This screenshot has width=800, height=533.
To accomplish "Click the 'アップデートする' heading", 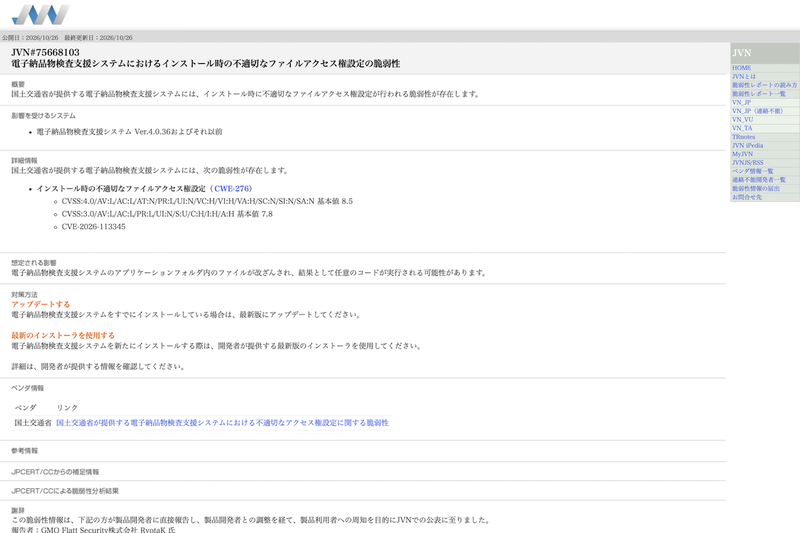I will click(40, 304).
